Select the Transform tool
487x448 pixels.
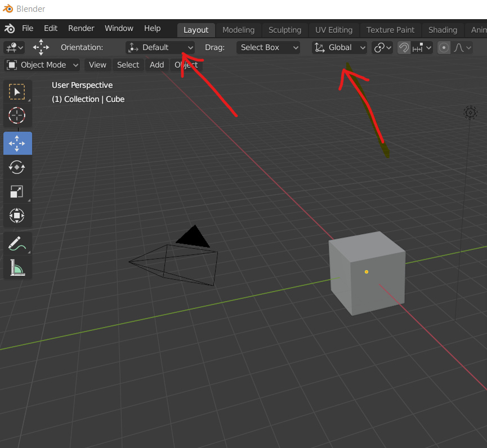point(17,216)
